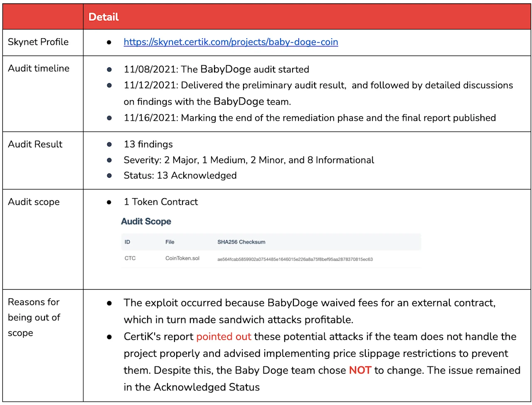
Task: Click the red 'pointed out' link
Action: click(x=224, y=336)
